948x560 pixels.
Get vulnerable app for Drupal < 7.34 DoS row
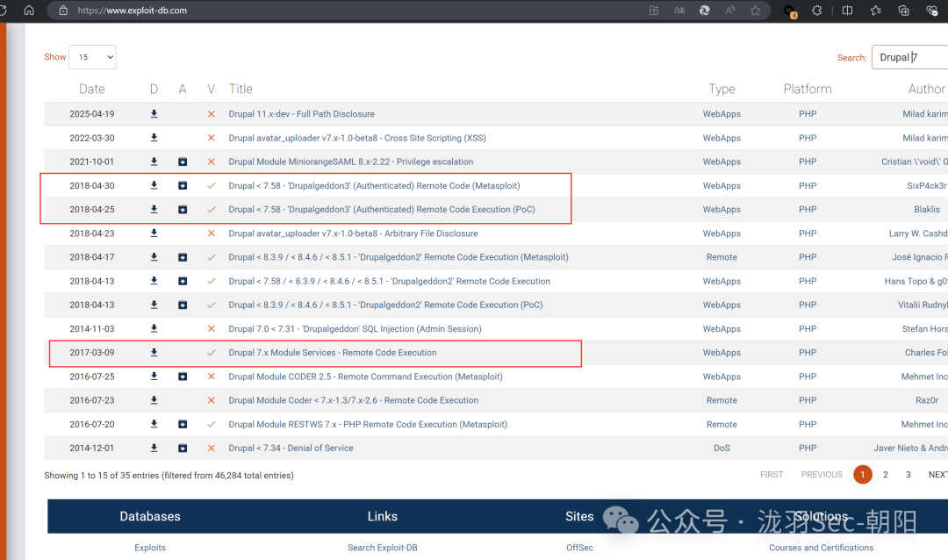point(183,449)
